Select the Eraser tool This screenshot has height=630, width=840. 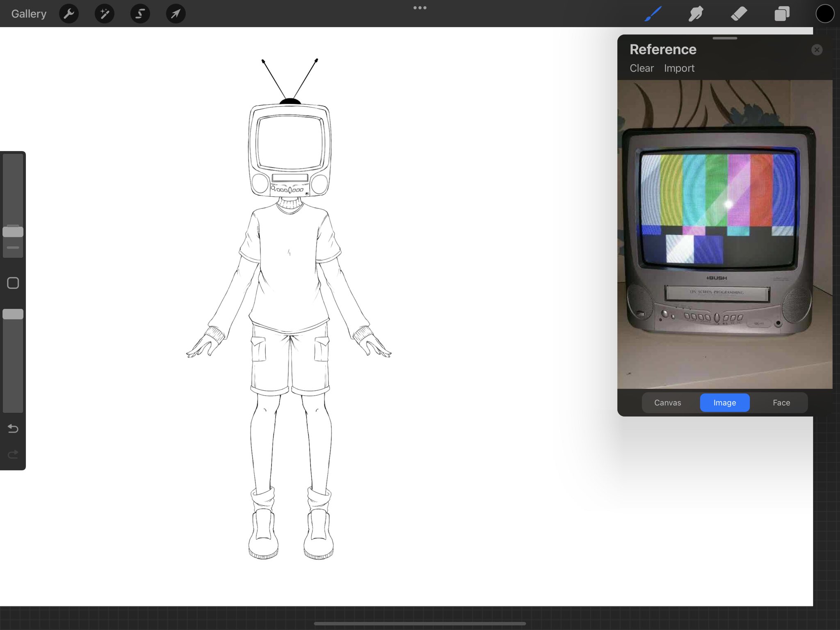pyautogui.click(x=739, y=14)
